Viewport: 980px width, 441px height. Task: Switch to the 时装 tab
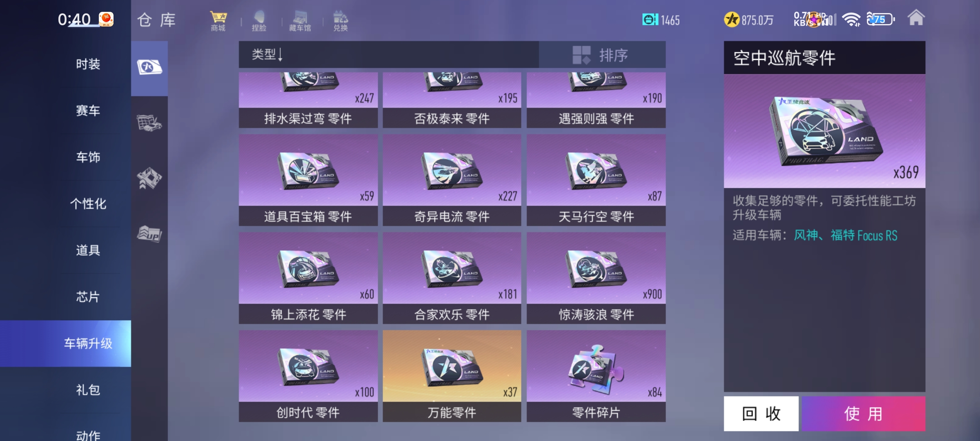(88, 64)
